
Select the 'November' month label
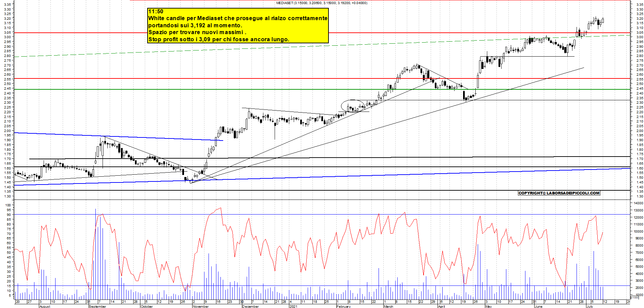(201, 306)
